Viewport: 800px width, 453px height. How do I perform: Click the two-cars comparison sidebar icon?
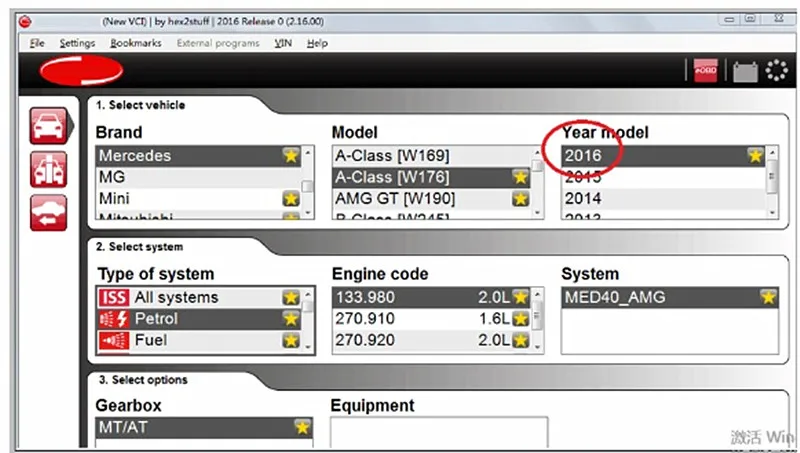(48, 170)
